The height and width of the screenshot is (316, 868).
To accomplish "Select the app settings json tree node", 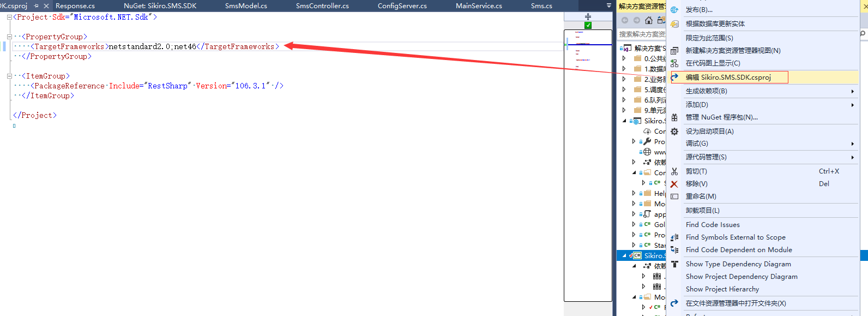I will (x=660, y=214).
